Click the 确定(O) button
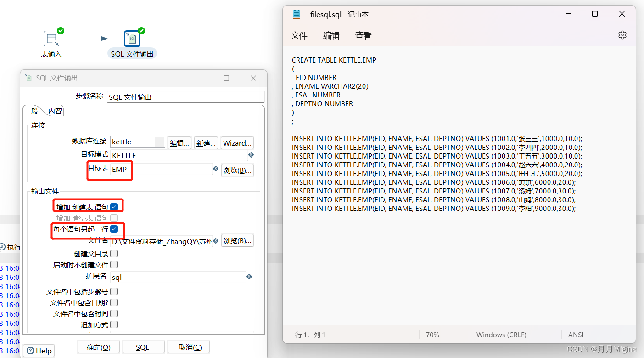Image resolution: width=644 pixels, height=358 pixels. point(99,347)
